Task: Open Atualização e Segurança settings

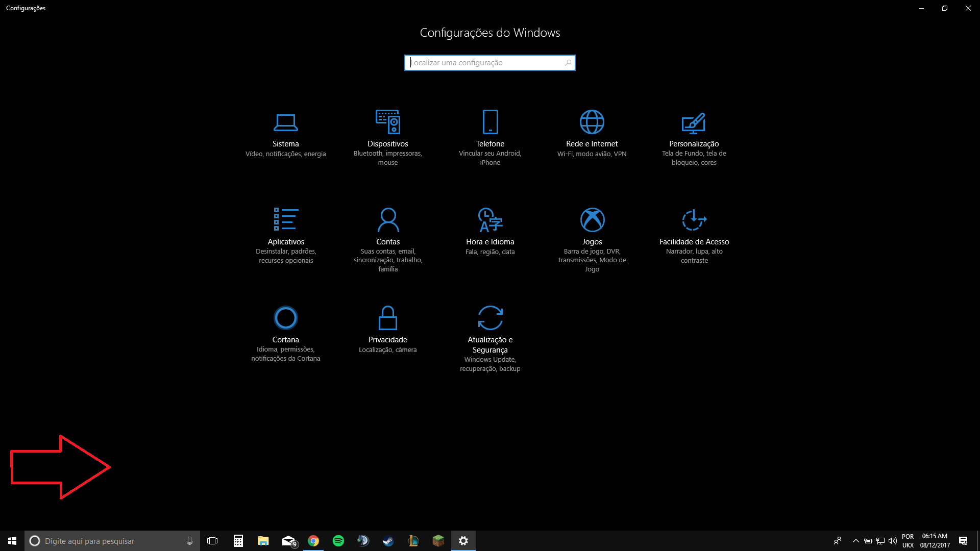Action: pyautogui.click(x=490, y=339)
